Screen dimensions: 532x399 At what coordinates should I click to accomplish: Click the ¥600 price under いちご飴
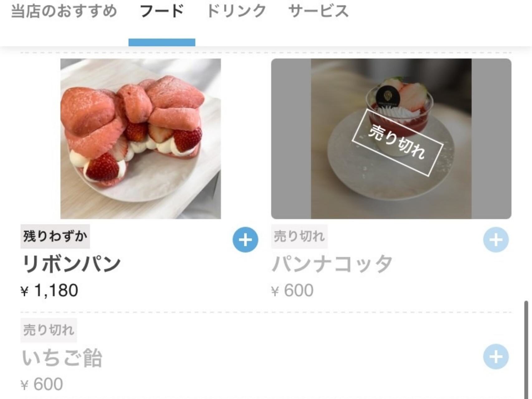tap(42, 384)
